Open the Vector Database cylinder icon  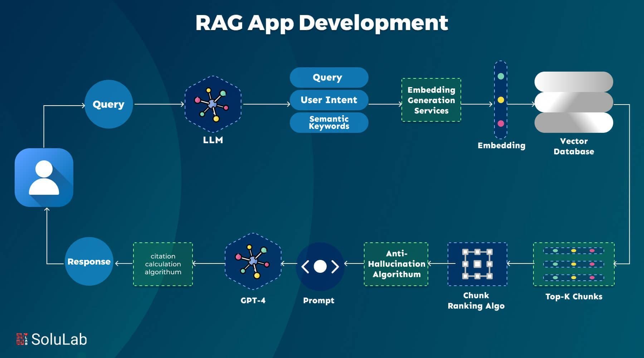point(573,103)
